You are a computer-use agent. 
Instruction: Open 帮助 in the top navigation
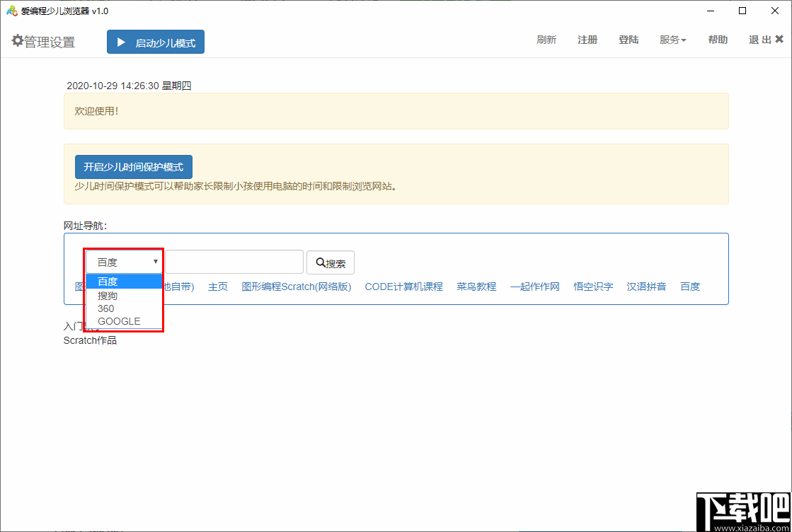point(718,40)
